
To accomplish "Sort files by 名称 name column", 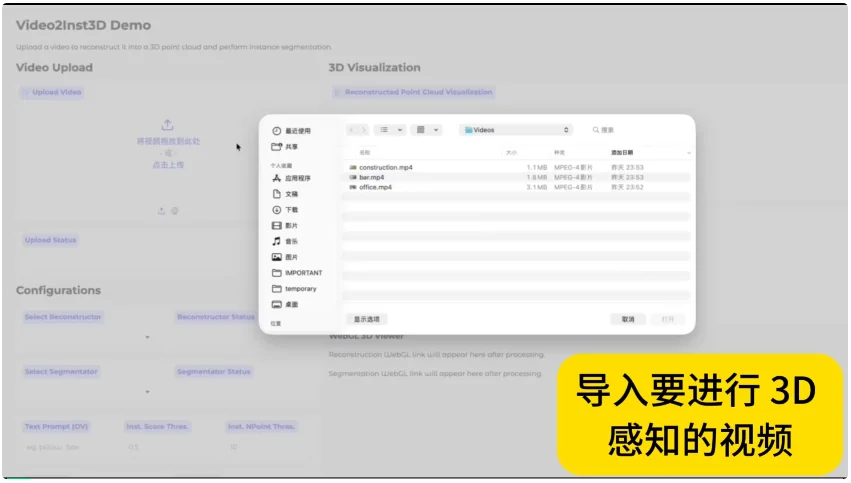I will click(x=365, y=153).
